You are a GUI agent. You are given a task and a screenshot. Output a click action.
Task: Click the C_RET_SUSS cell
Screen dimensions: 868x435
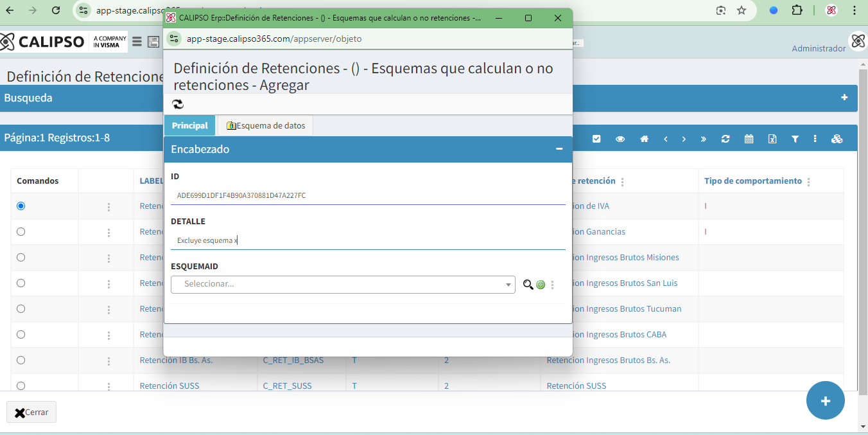pos(287,386)
